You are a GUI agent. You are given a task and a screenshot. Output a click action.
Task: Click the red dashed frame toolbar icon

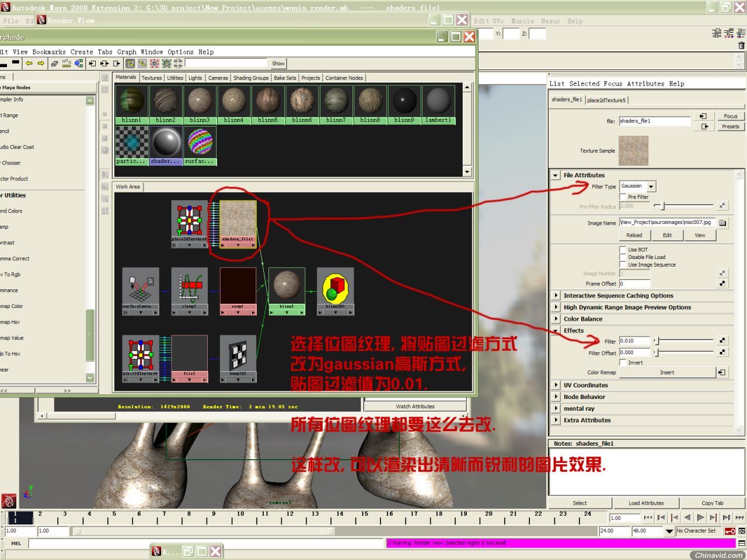click(155, 63)
